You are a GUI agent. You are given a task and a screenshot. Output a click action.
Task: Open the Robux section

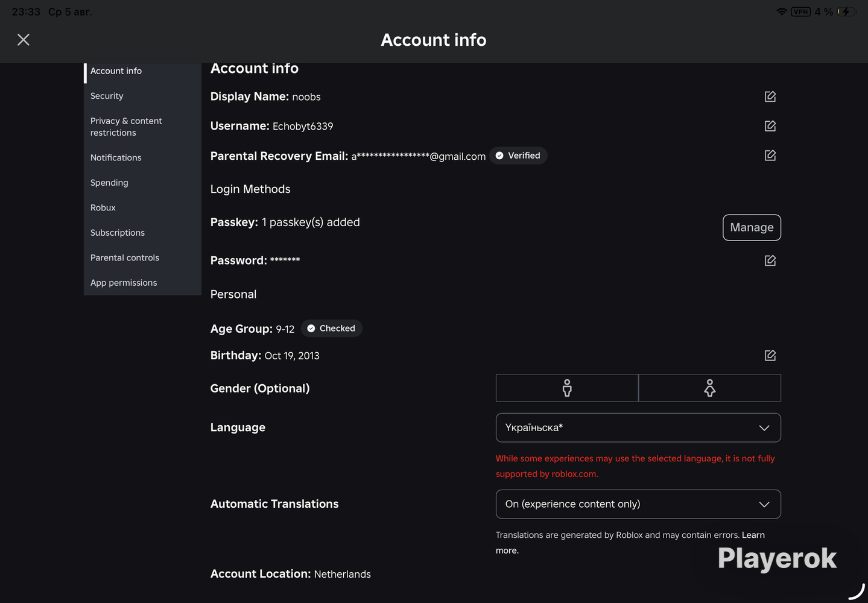pyautogui.click(x=103, y=208)
